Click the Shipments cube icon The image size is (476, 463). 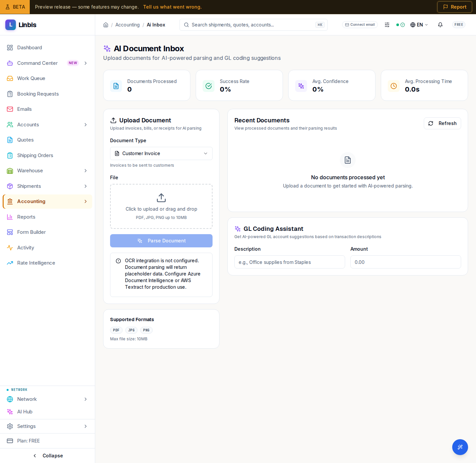click(x=10, y=186)
